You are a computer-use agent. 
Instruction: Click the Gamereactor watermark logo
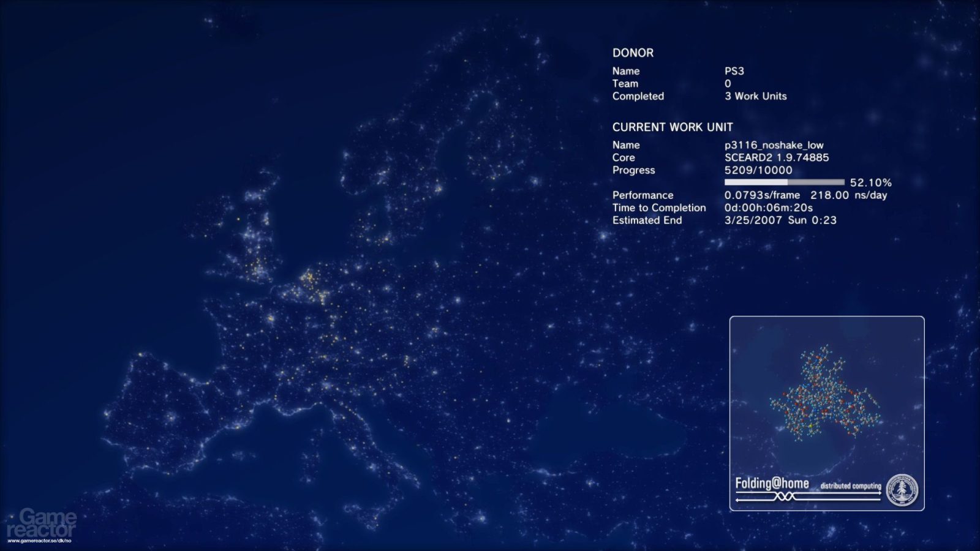point(42,523)
